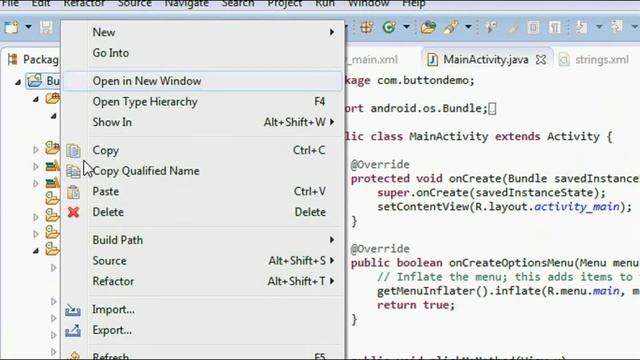
Task: Choose Refresh at the menu bottom
Action: (x=202, y=355)
